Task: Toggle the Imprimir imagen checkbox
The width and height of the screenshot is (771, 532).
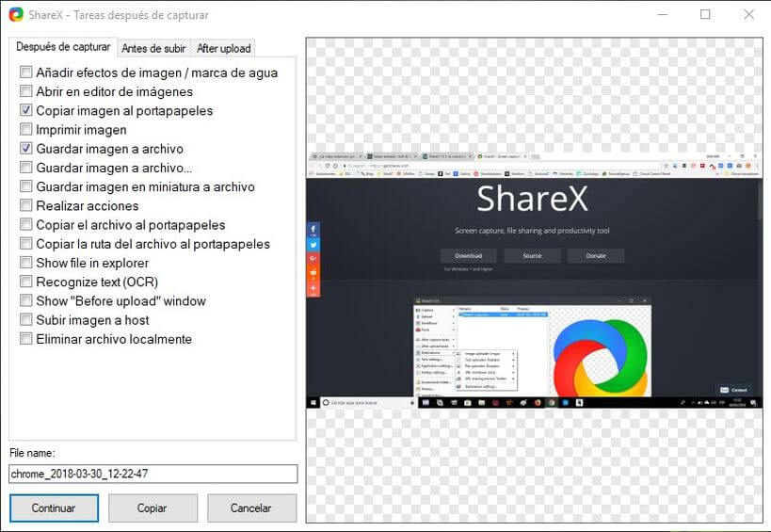Action: coord(26,129)
